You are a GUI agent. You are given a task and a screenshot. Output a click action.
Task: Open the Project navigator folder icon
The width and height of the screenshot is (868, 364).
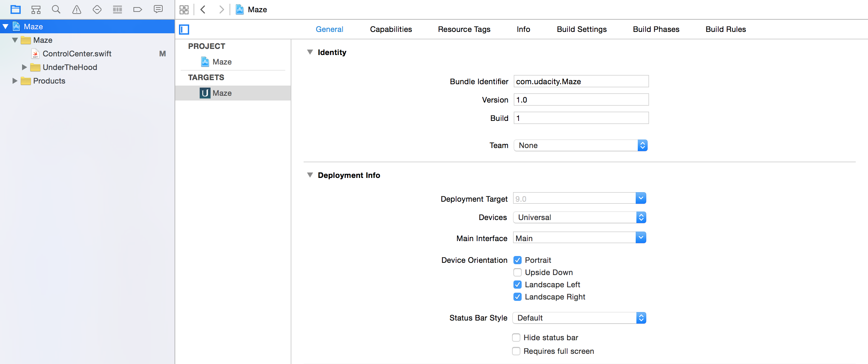coord(16,10)
